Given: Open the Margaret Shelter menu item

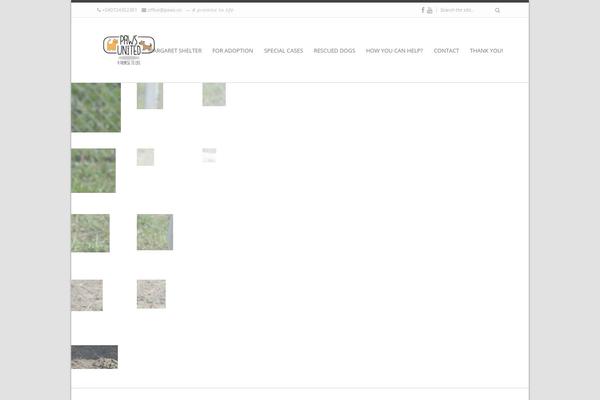Looking at the screenshot, I should click(178, 51).
